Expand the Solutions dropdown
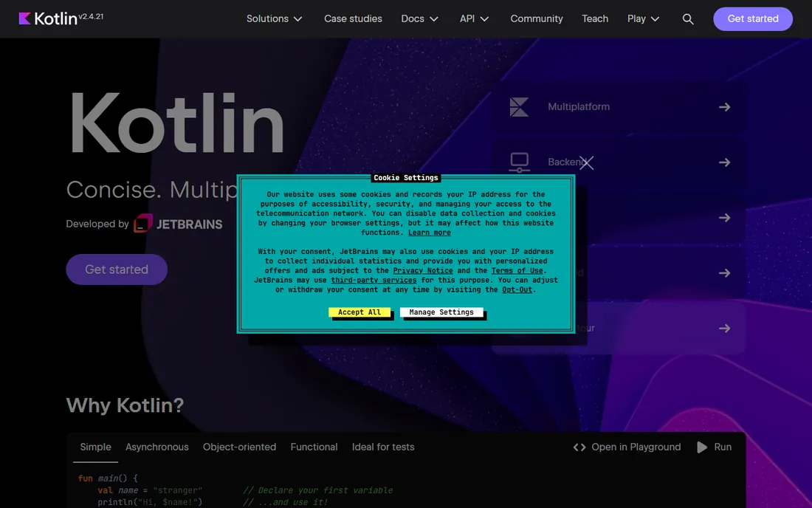 274,18
